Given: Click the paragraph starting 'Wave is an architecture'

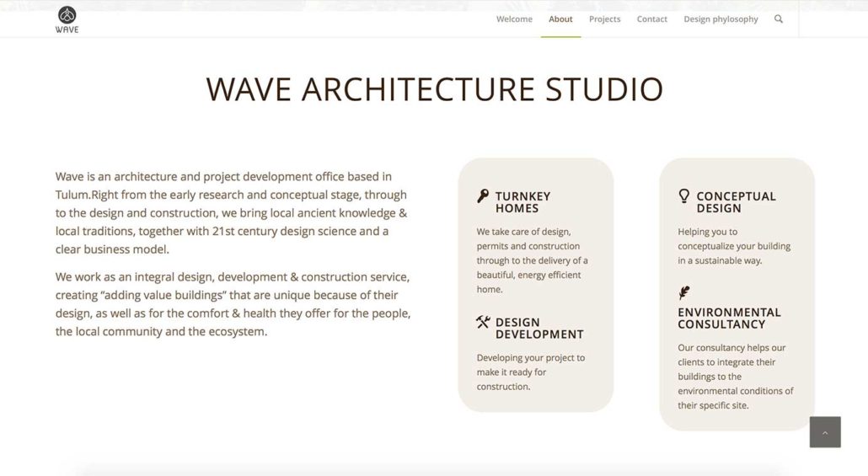Looking at the screenshot, I should click(x=232, y=213).
